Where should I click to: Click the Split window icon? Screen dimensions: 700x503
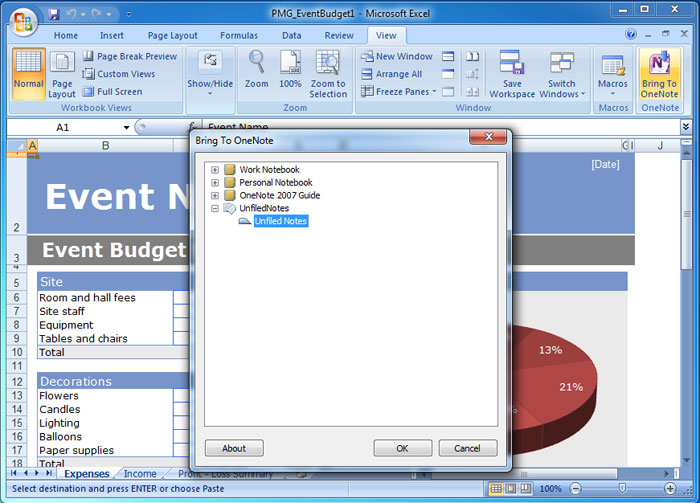[x=448, y=56]
